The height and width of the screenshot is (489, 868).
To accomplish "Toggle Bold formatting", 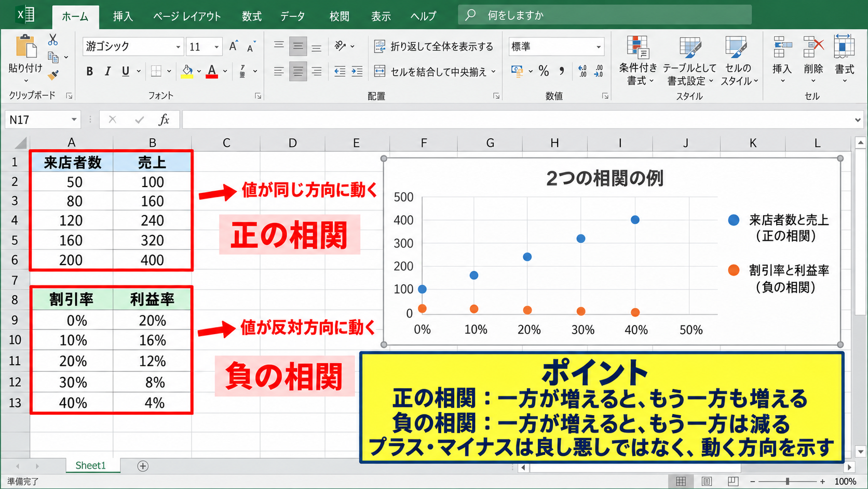I will tap(90, 71).
